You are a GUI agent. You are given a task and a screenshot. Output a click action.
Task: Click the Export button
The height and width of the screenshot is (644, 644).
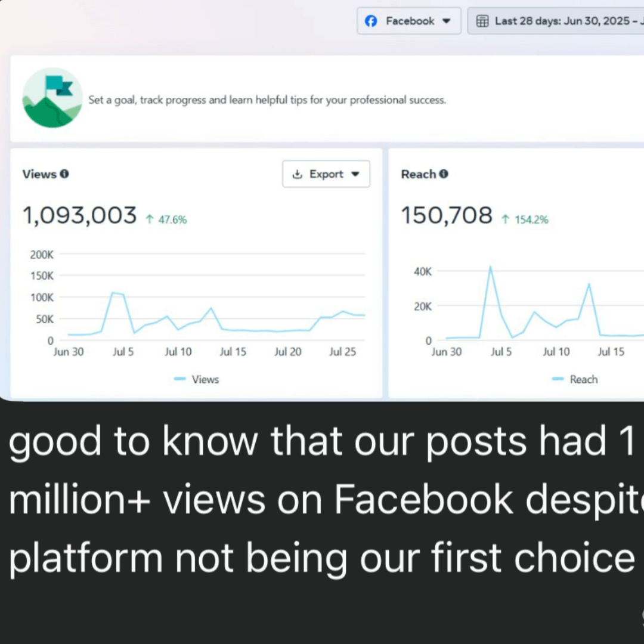326,174
